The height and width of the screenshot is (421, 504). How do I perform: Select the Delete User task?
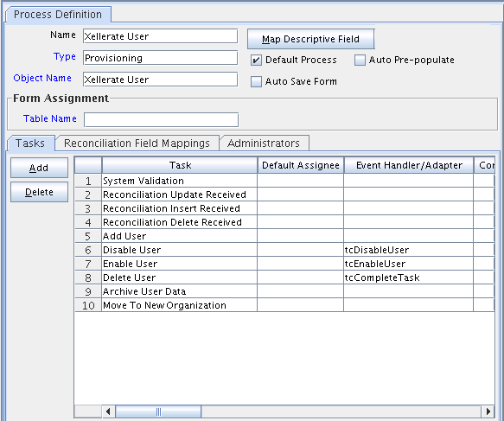[x=179, y=277]
